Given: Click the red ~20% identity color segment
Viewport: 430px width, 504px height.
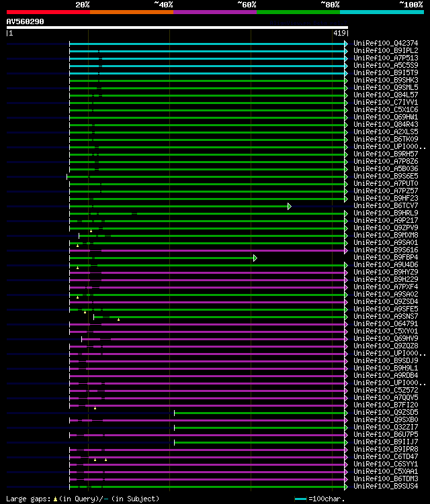Looking at the screenshot, I should 48,12.
